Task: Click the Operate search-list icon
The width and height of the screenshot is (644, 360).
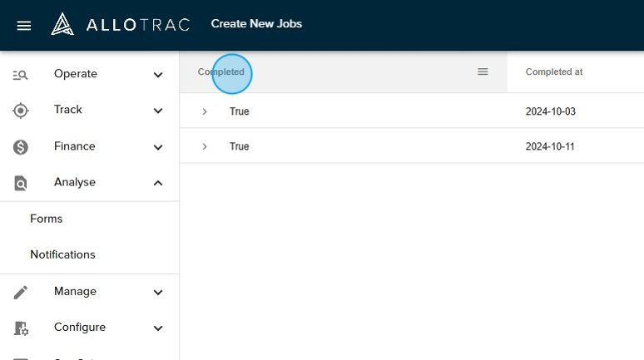Action: tap(21, 75)
